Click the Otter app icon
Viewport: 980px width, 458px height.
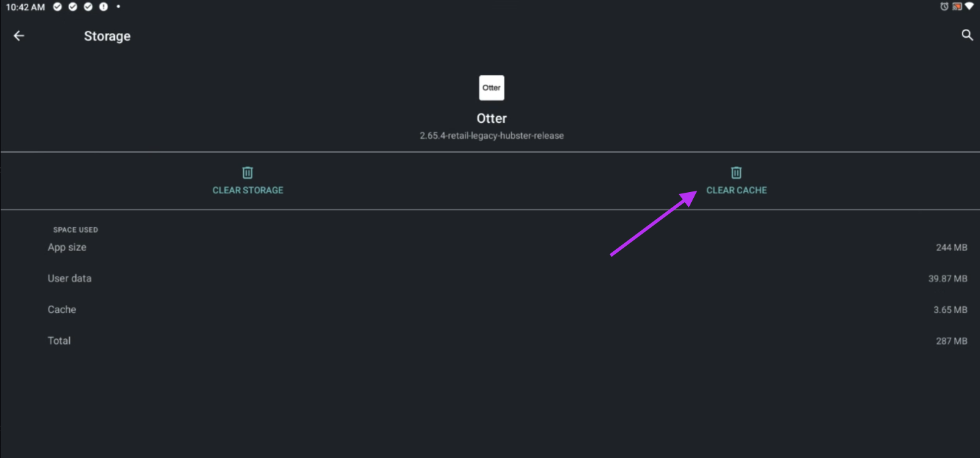pyautogui.click(x=492, y=88)
